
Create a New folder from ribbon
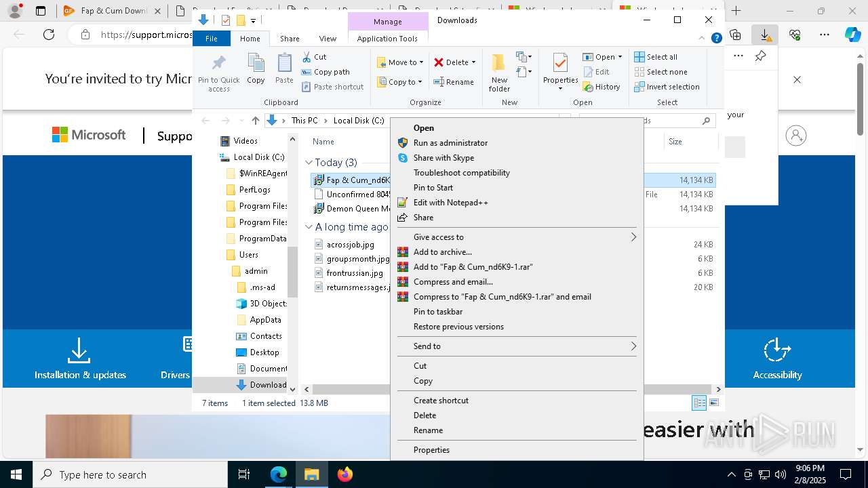coord(499,73)
